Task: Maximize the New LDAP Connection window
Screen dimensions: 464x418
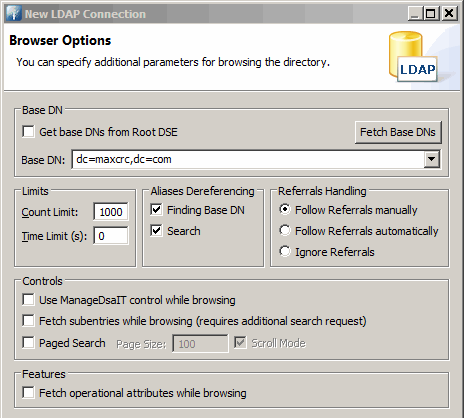Action: tap(431, 14)
